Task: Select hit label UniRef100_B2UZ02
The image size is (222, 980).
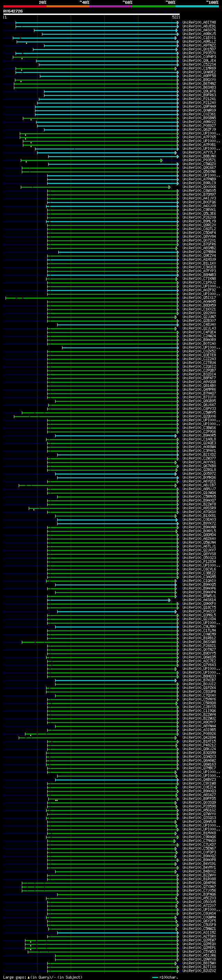Action: coord(199,971)
